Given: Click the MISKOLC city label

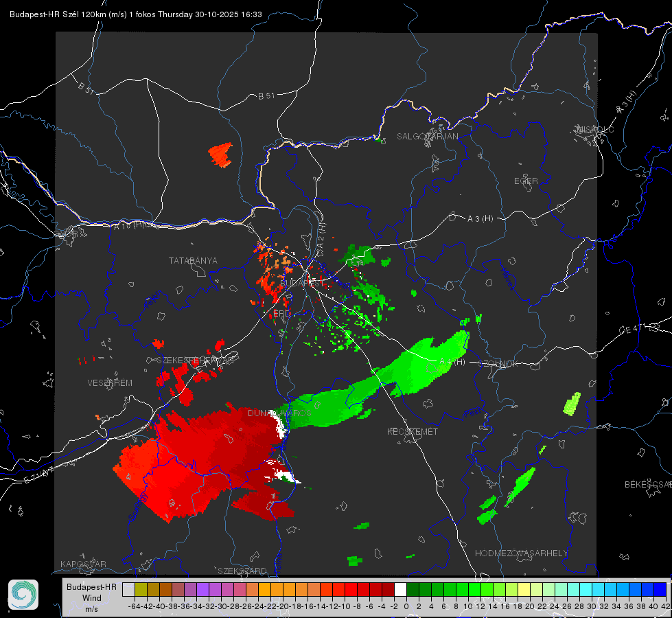Looking at the screenshot, I should coord(595,130).
